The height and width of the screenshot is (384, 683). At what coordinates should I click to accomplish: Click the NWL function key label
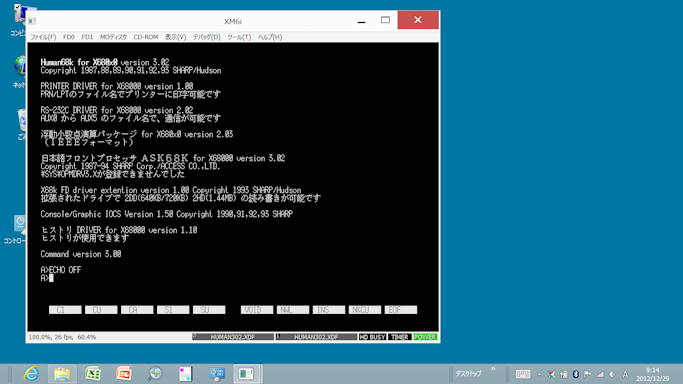pyautogui.click(x=293, y=310)
